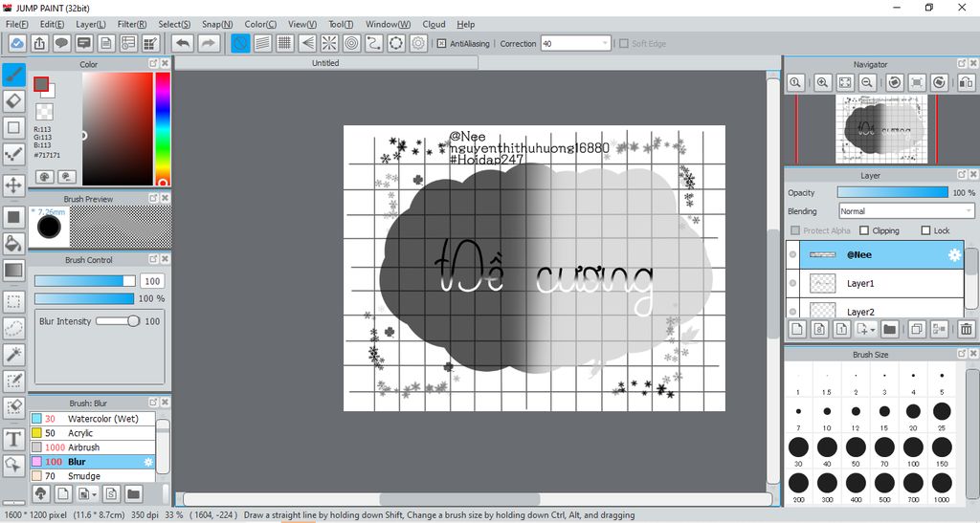Open the File menu

[x=17, y=24]
